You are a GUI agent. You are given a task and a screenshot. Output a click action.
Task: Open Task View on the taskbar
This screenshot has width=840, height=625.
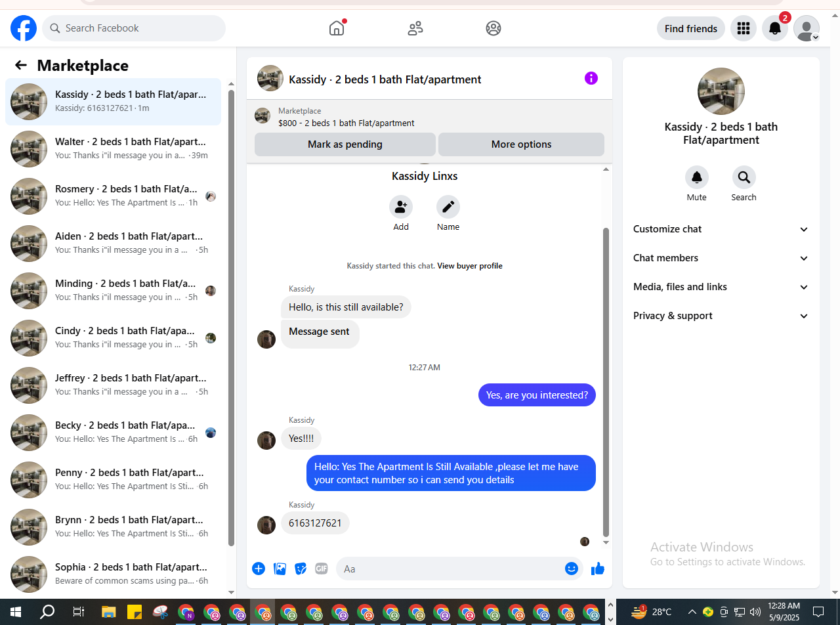click(x=78, y=612)
